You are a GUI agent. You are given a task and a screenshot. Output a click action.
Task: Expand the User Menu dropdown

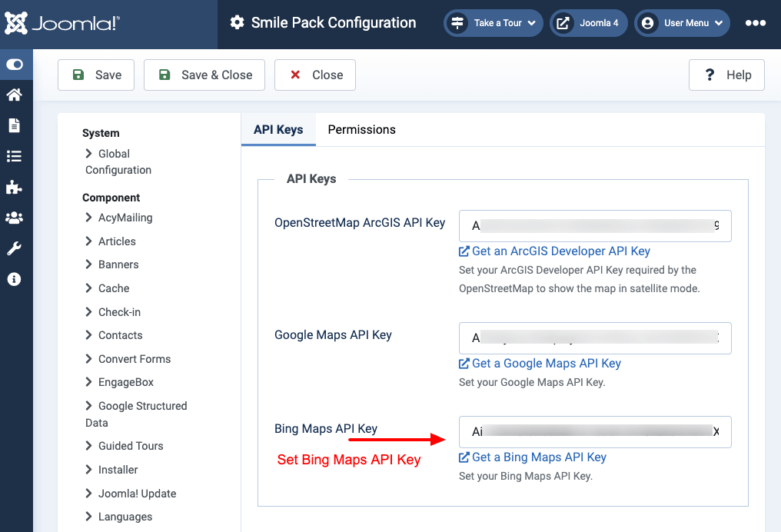pos(682,23)
